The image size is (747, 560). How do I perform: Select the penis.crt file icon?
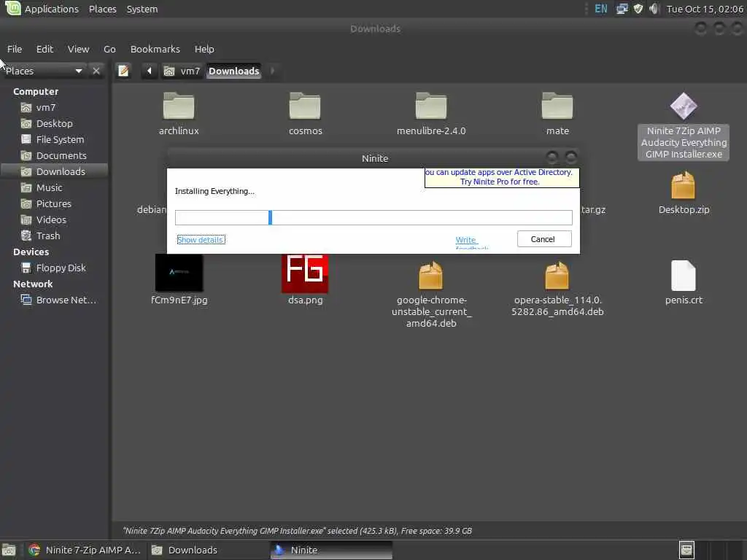[x=684, y=275]
